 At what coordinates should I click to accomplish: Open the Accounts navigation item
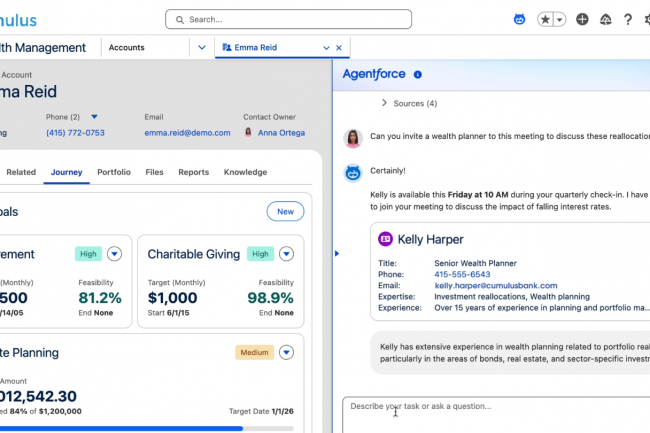point(126,47)
